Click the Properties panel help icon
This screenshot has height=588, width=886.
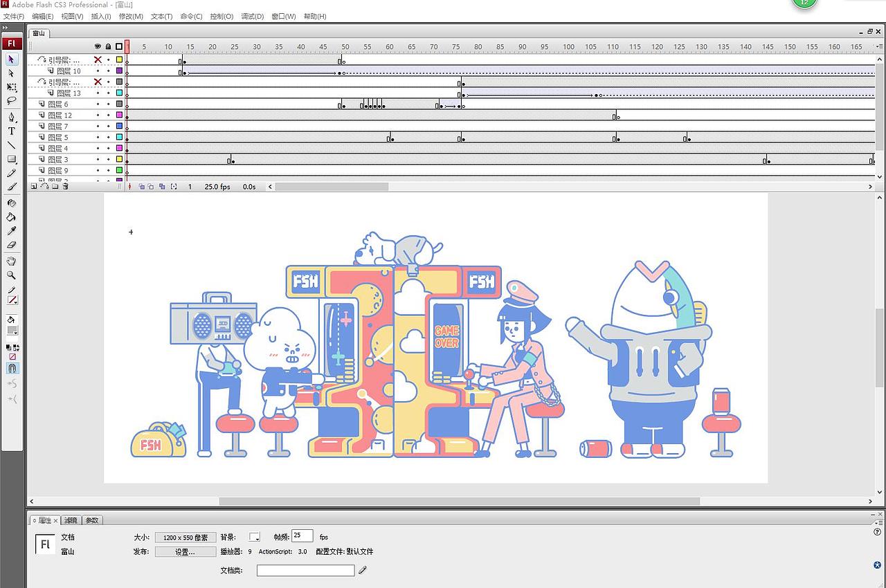(878, 532)
